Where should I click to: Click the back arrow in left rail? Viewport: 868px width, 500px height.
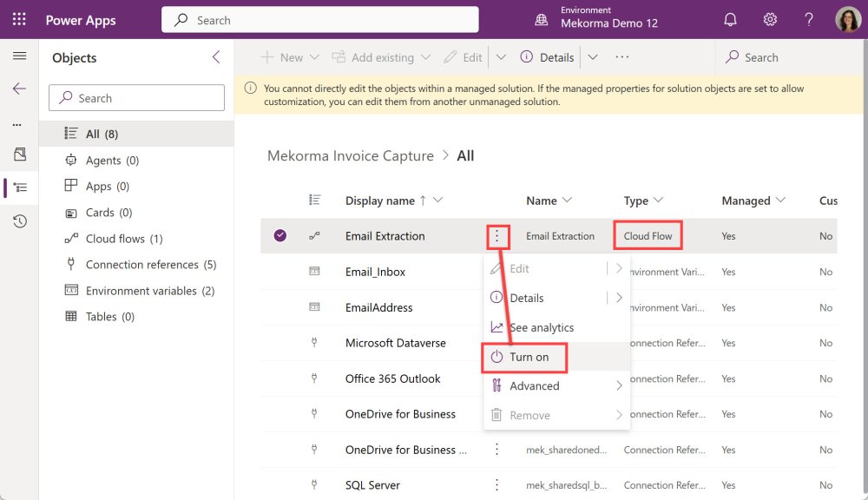tap(19, 89)
